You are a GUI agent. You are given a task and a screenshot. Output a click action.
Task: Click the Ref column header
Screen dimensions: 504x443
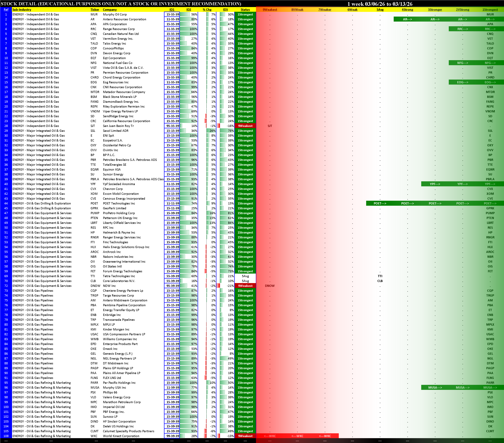(x=6, y=10)
